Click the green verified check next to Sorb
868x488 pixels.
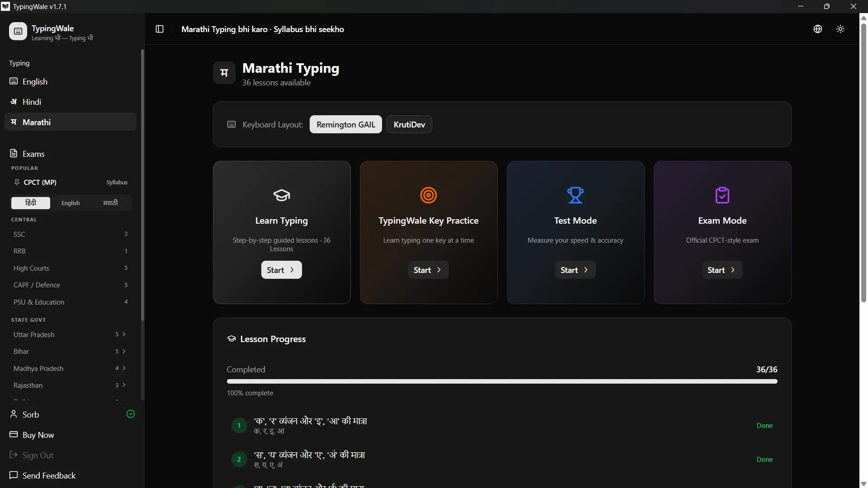131,414
